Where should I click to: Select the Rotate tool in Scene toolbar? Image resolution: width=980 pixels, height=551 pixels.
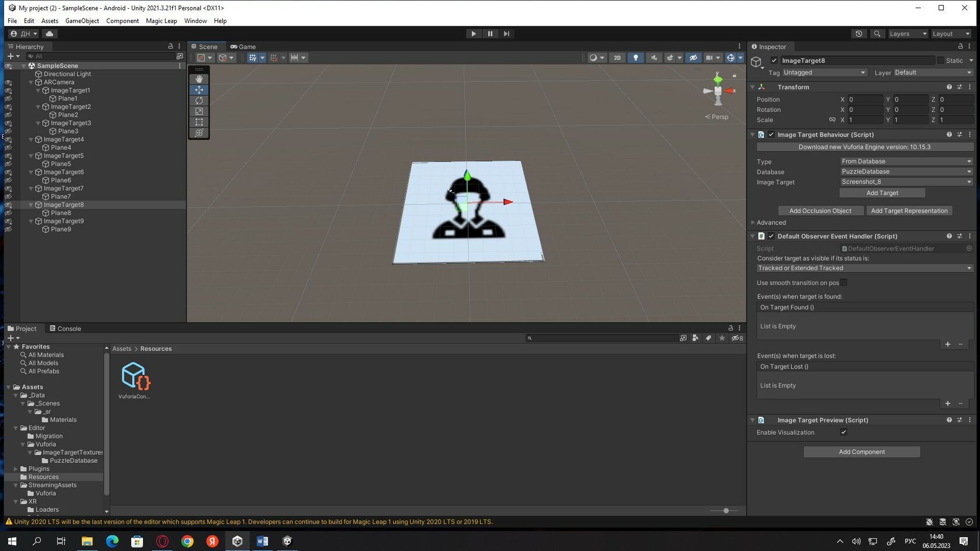(199, 100)
